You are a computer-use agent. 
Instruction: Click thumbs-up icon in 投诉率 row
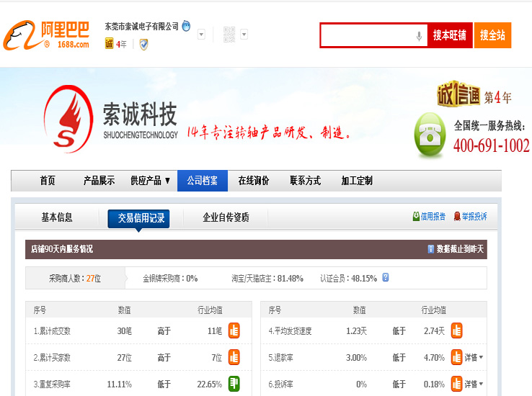pyautogui.click(x=457, y=384)
